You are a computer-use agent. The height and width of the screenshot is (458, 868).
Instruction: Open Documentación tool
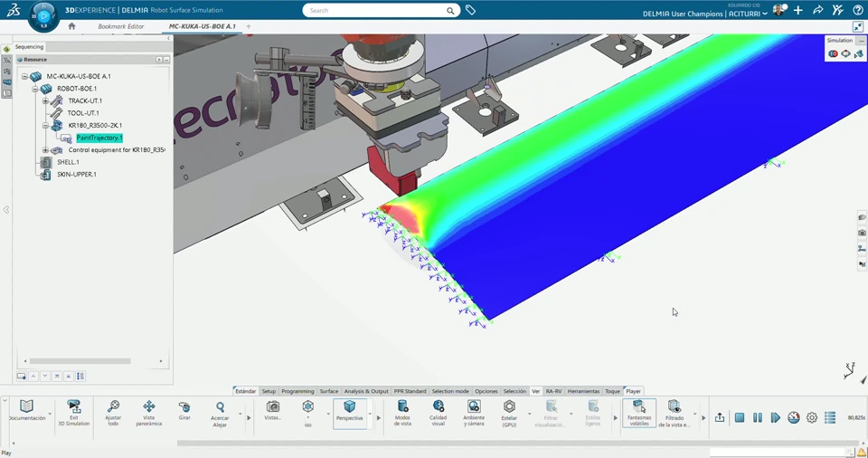pos(26,411)
